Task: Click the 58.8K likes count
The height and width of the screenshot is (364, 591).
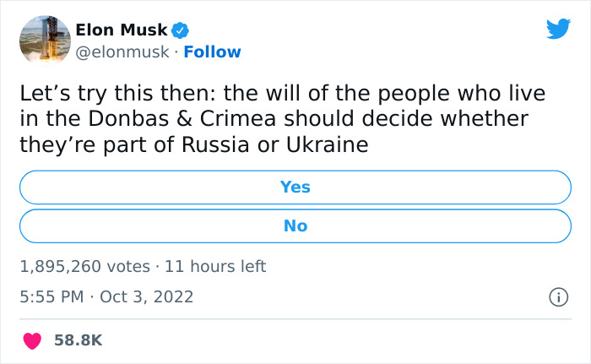Action: point(78,340)
